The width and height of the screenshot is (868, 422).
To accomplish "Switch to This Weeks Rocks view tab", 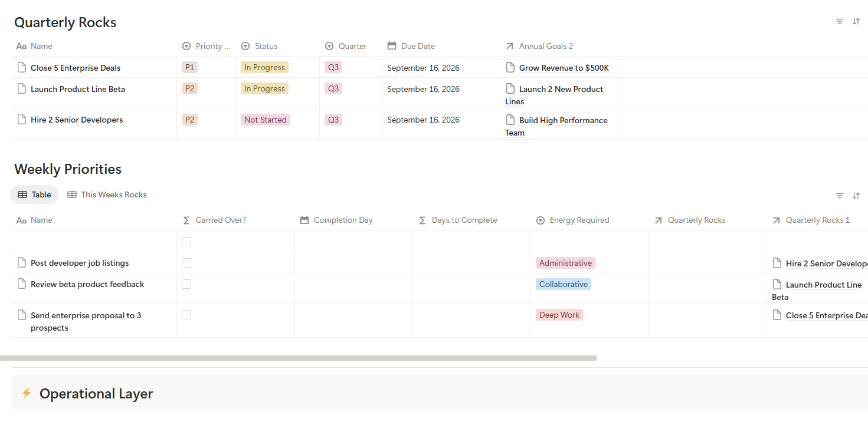I will (107, 194).
